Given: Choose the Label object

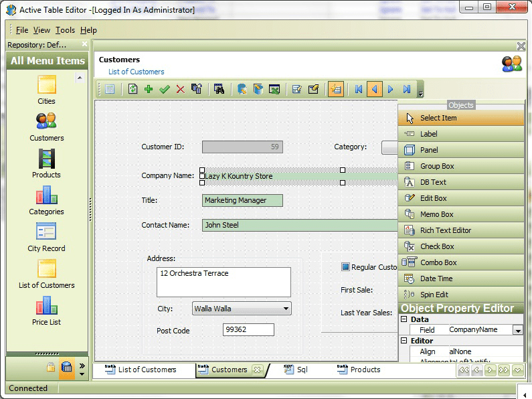Looking at the screenshot, I should (x=461, y=134).
